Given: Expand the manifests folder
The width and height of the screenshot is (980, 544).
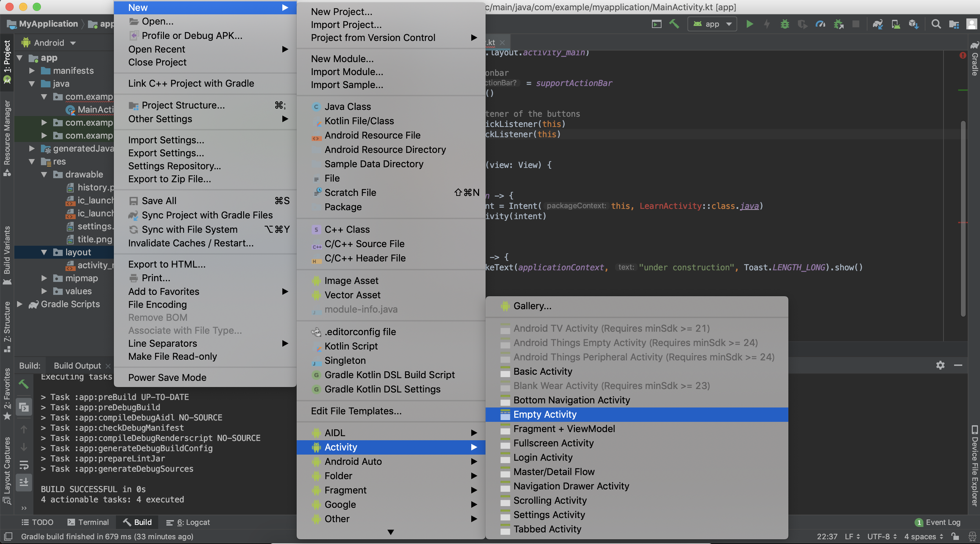Looking at the screenshot, I should point(32,71).
